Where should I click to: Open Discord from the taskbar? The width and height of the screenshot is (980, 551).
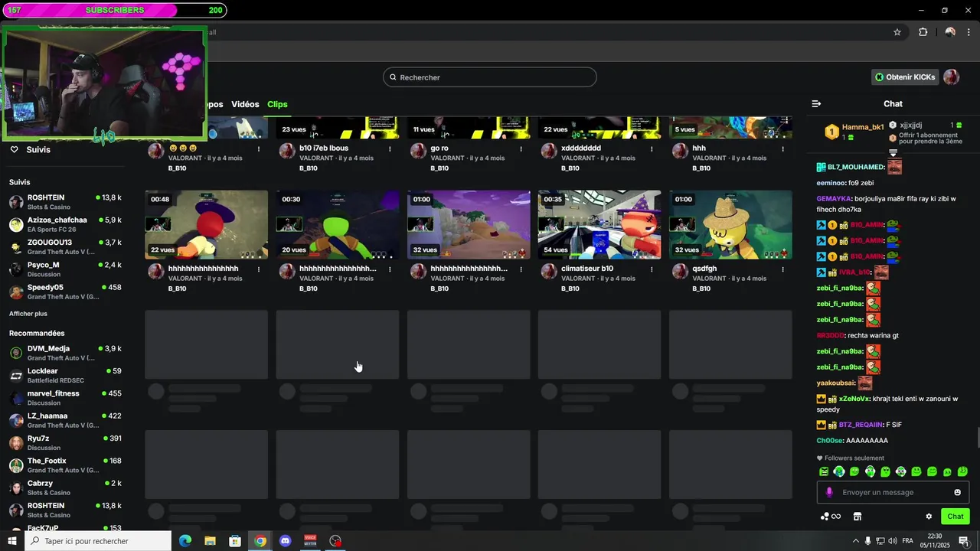(x=286, y=541)
